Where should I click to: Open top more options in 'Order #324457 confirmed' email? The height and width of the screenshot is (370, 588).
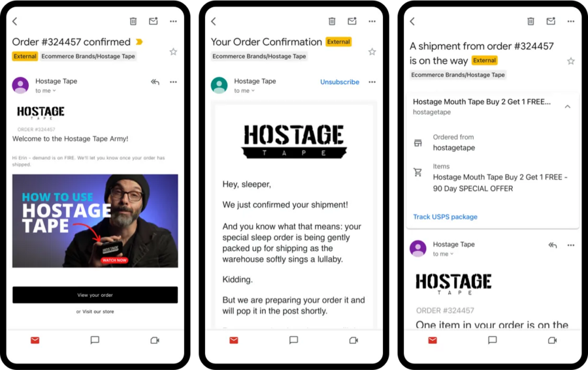click(173, 22)
